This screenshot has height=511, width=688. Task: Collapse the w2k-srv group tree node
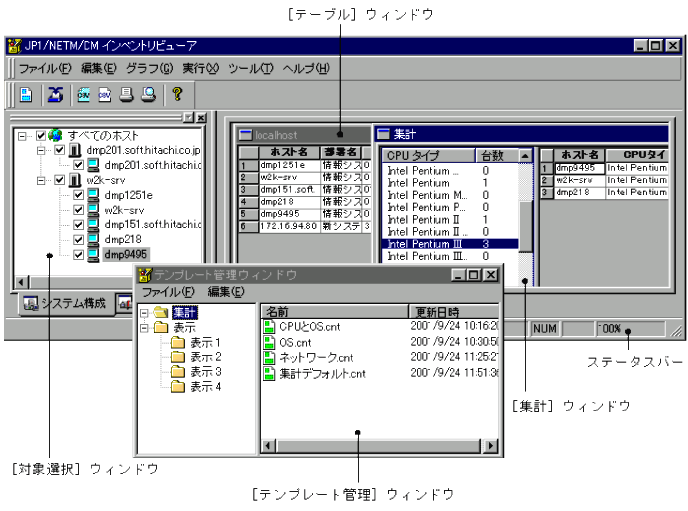tap(41, 180)
